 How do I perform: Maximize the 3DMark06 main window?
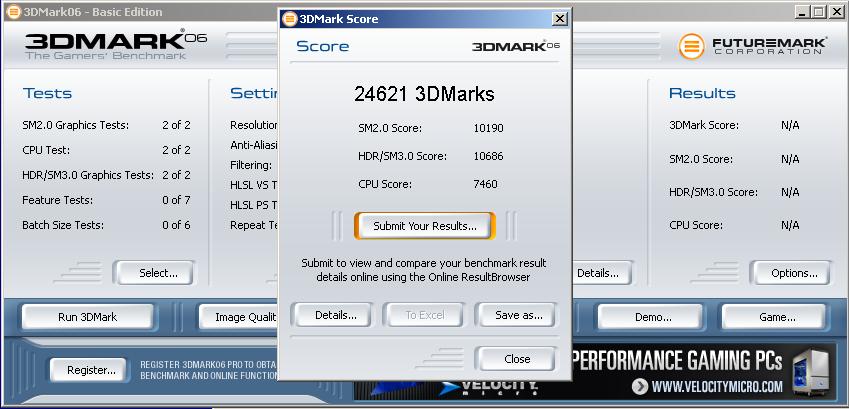819,11
